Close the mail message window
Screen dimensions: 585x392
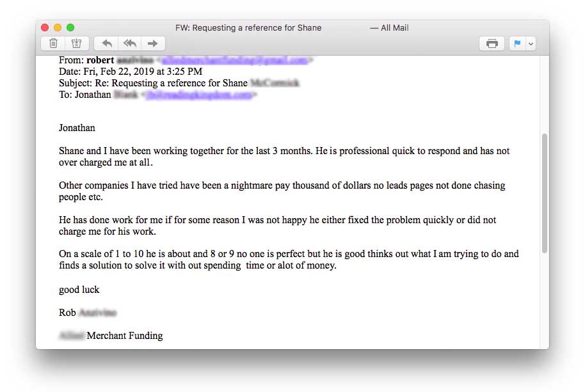point(45,27)
